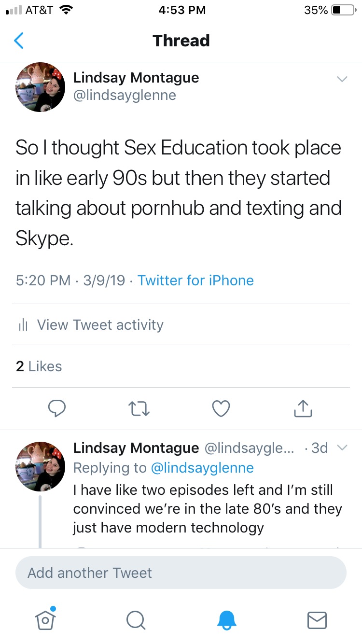
Task: Tap the share tweet icon
Action: [303, 408]
